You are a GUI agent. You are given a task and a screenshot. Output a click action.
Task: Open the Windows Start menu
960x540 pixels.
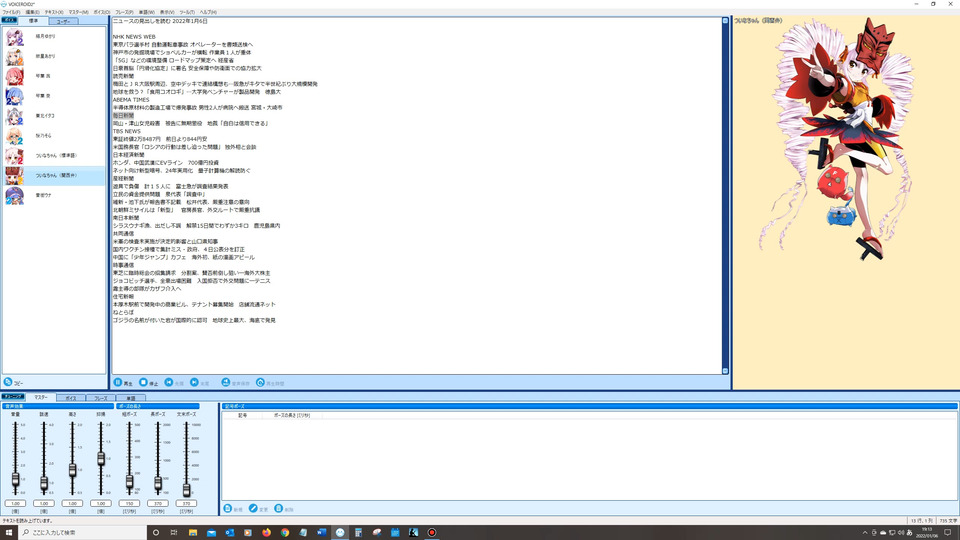click(x=9, y=533)
